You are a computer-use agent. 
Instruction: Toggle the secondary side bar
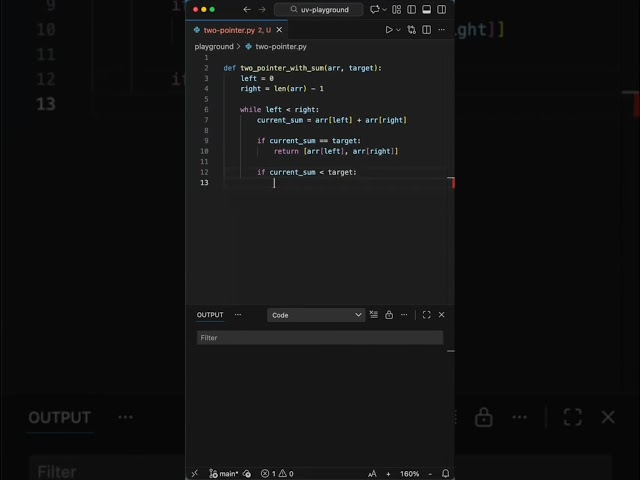coord(442,9)
